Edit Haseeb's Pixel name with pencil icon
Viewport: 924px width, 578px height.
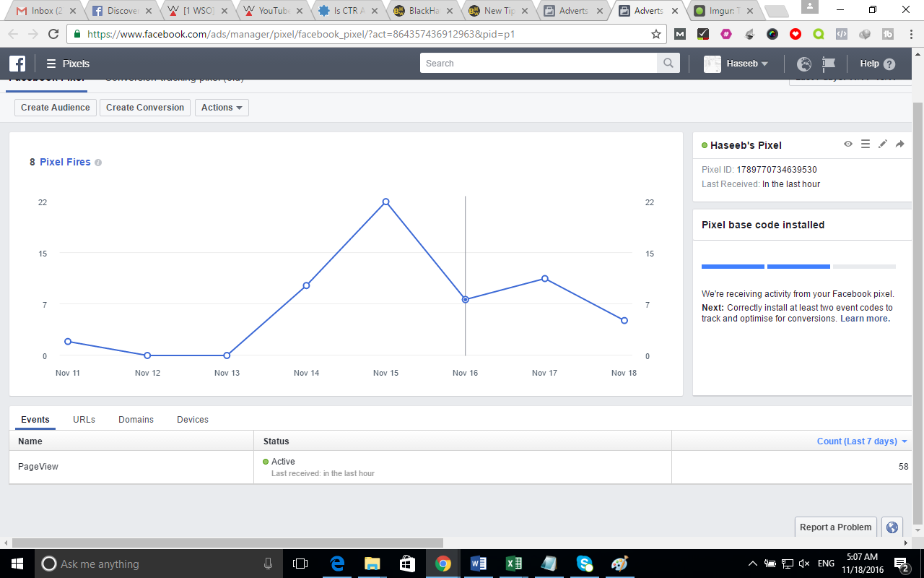pyautogui.click(x=882, y=144)
